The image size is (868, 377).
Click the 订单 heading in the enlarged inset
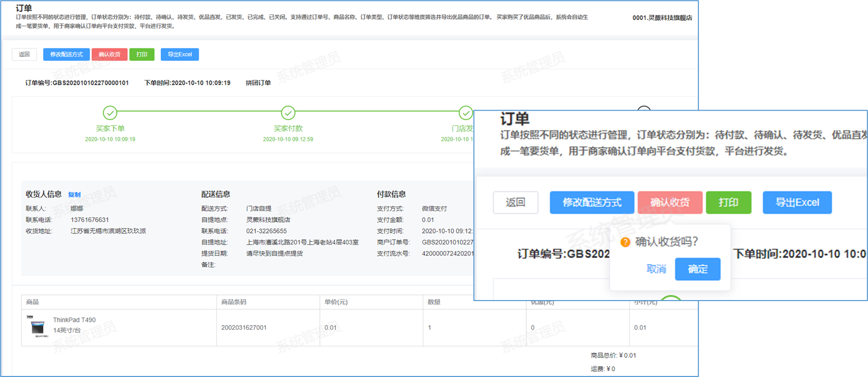515,119
